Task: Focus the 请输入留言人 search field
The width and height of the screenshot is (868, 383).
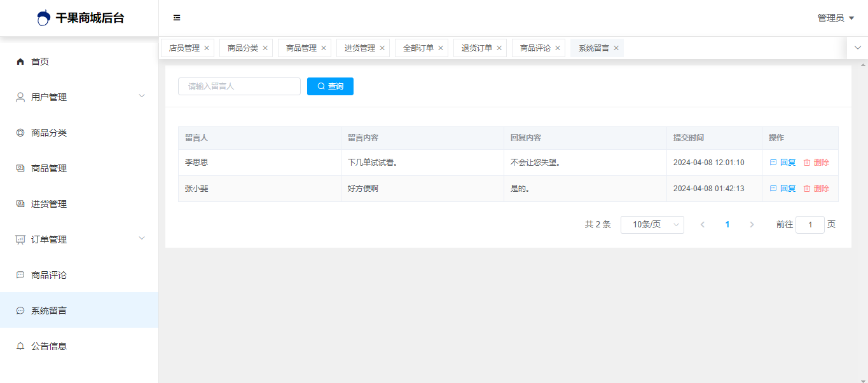Action: pos(239,86)
